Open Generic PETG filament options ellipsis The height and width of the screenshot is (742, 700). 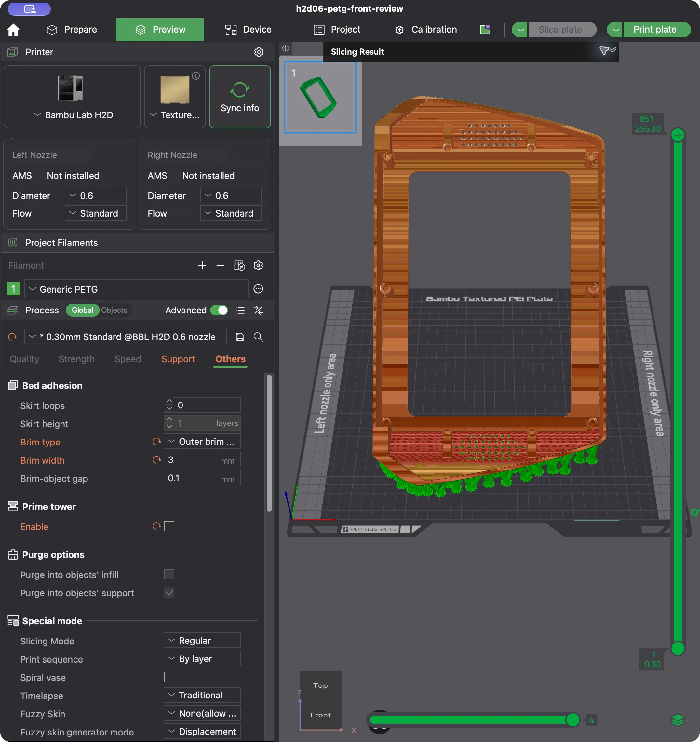[258, 289]
